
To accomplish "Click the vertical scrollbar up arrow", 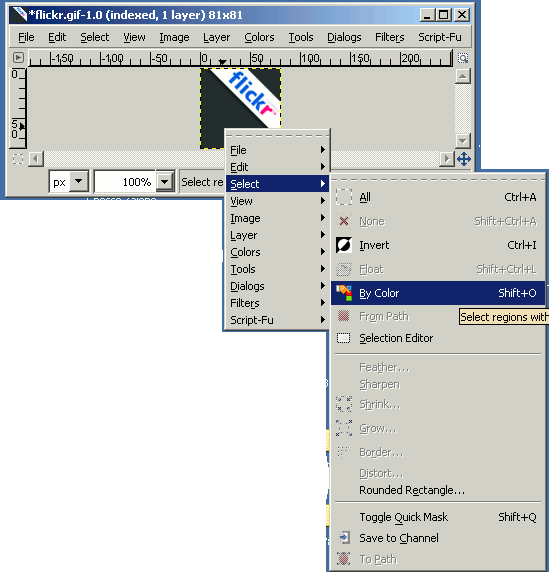I will tap(463, 76).
